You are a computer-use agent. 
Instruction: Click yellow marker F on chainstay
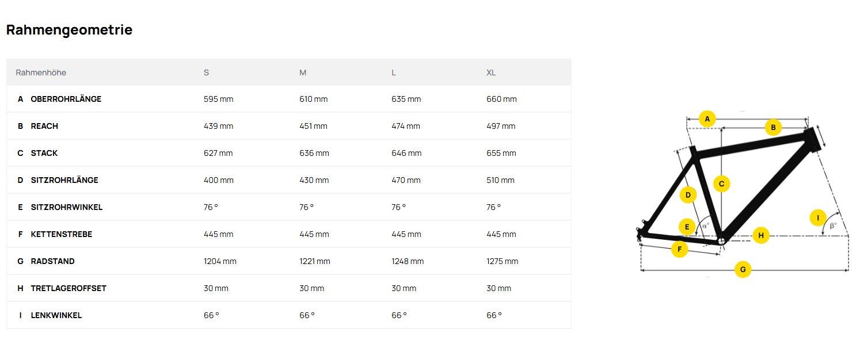tap(680, 249)
